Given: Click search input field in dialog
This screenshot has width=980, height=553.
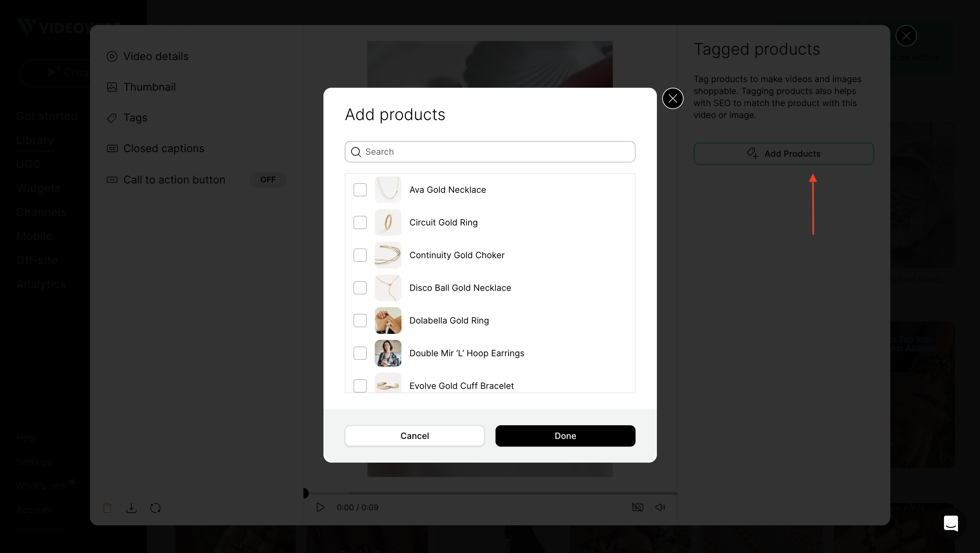Looking at the screenshot, I should pos(490,151).
